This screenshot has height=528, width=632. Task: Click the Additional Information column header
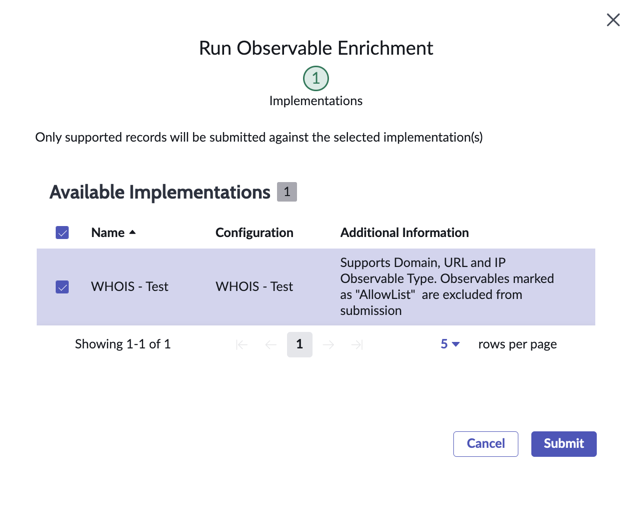pyautogui.click(x=404, y=233)
